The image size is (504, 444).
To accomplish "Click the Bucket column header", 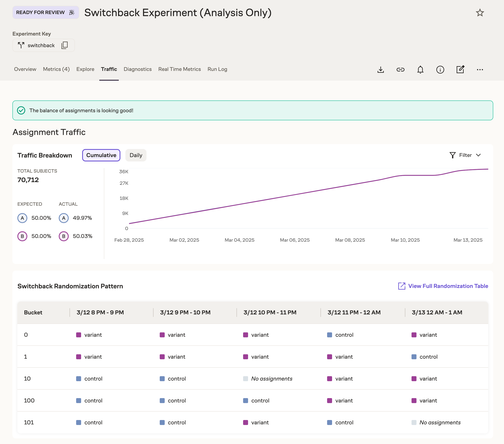I will click(x=33, y=312).
